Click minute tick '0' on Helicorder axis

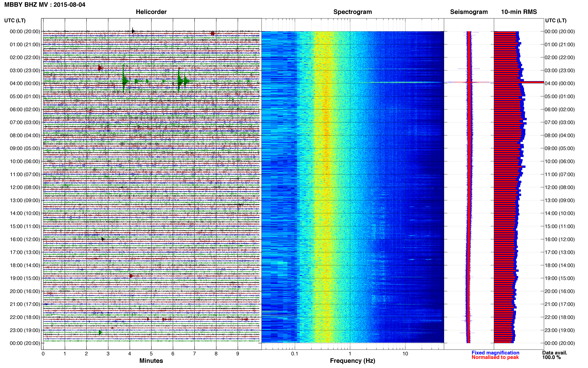coord(43,354)
